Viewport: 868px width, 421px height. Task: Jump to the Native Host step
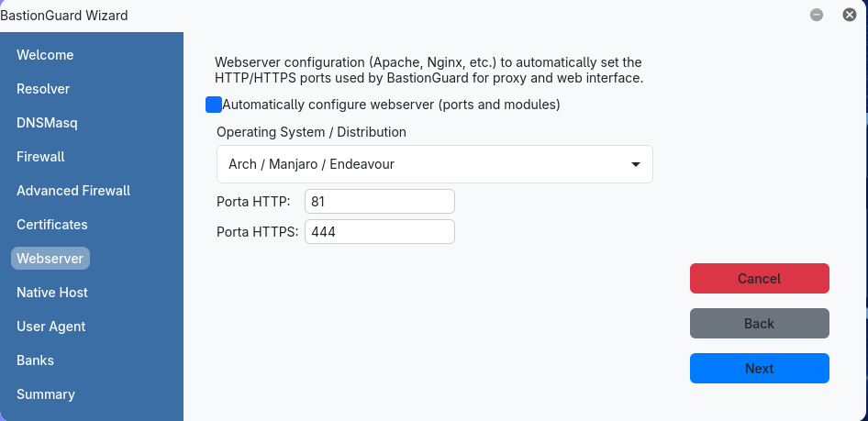click(x=52, y=292)
